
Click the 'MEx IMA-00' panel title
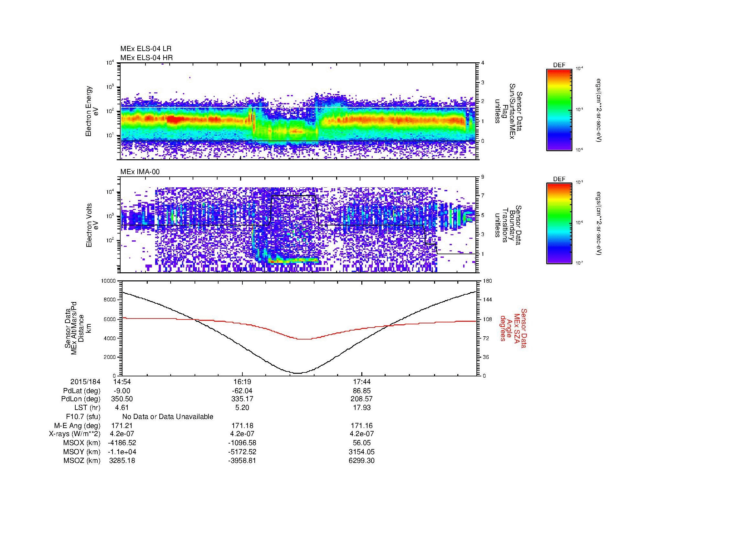(x=140, y=172)
